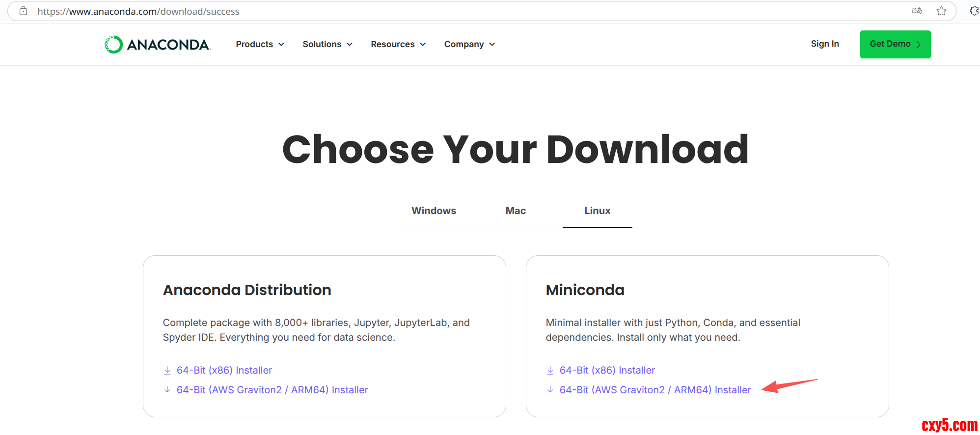
Task: Download Miniconda 64-Bit (x86) Installer
Action: [607, 370]
